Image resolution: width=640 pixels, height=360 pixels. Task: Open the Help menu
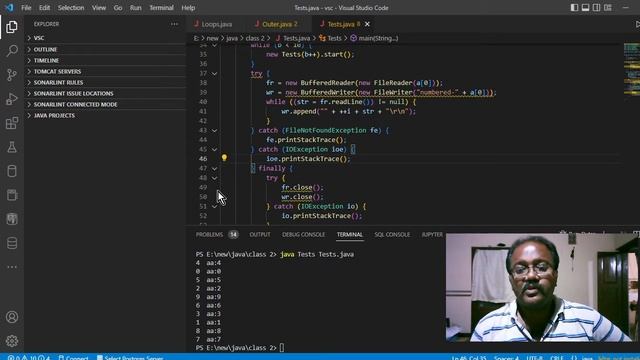tap(188, 7)
